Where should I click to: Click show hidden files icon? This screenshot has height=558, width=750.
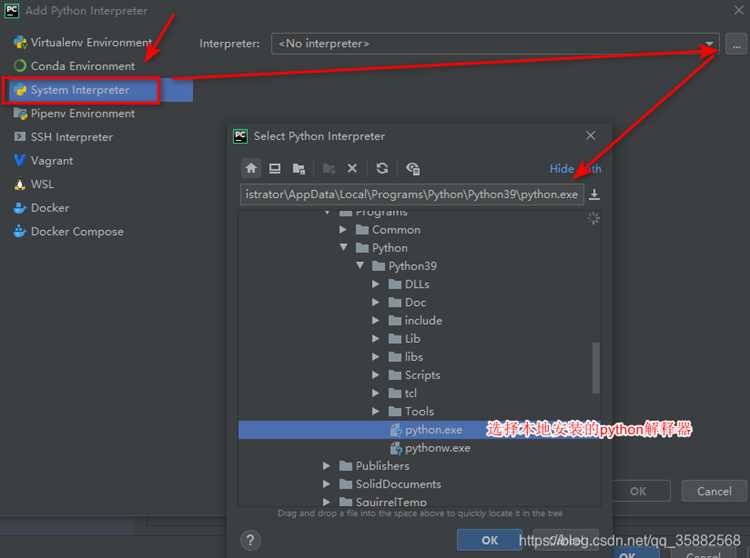coord(413,168)
